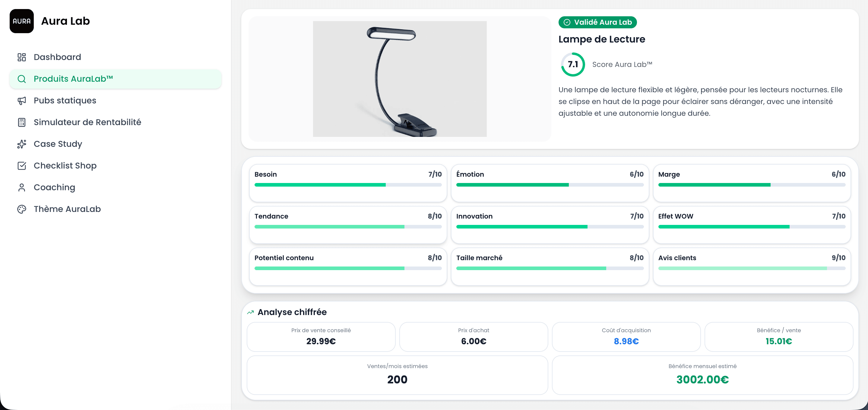Open Simulateur de Rentabilité page
This screenshot has width=868, height=410.
pyautogui.click(x=87, y=122)
